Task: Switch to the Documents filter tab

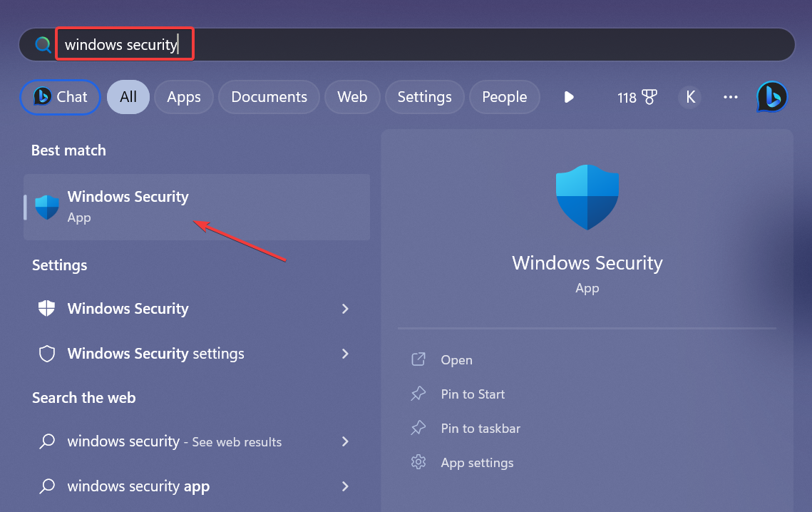Action: coord(269,97)
